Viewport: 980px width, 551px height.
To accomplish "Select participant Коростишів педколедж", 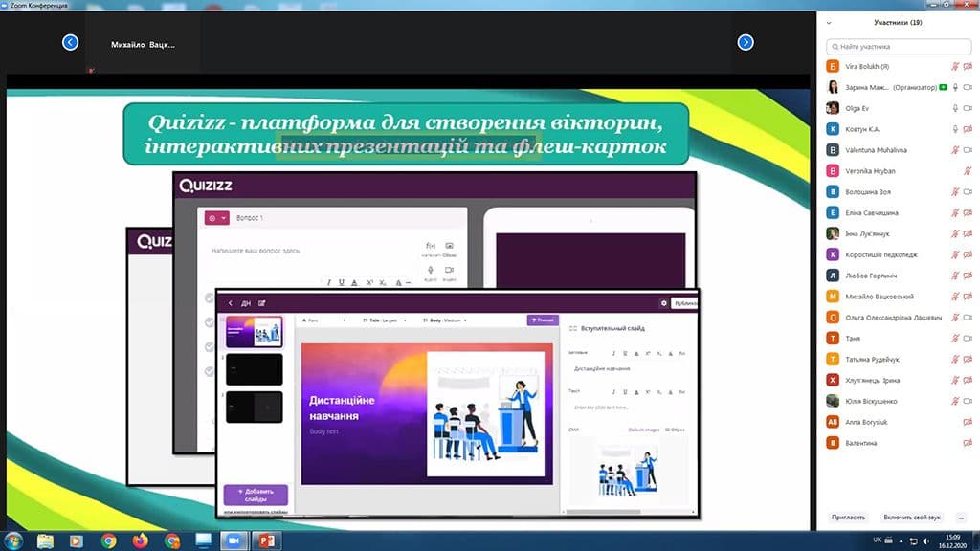I will point(898,254).
